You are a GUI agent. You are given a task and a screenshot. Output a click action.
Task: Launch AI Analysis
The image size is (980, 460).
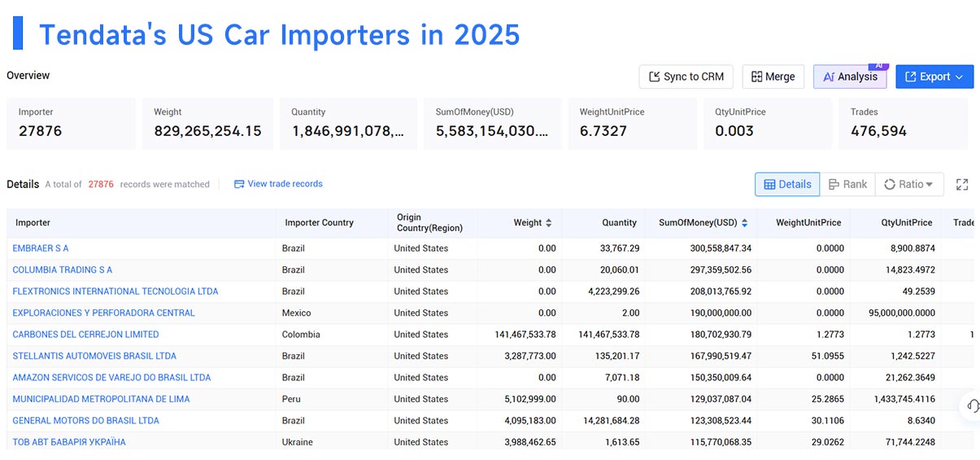tap(850, 77)
